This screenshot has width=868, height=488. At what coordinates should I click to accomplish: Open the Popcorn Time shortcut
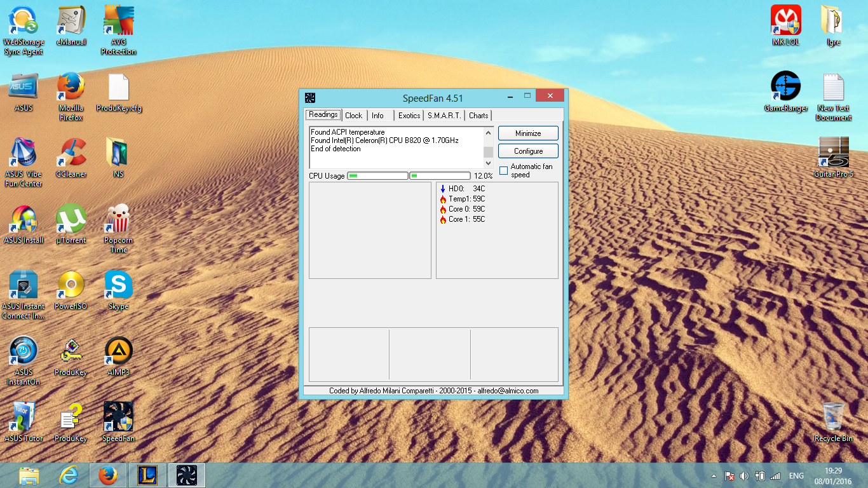coord(118,220)
